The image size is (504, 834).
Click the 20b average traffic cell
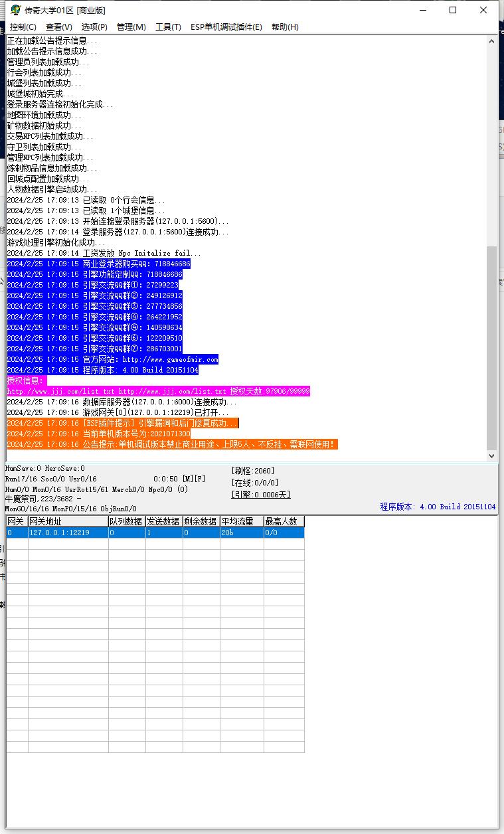click(242, 533)
